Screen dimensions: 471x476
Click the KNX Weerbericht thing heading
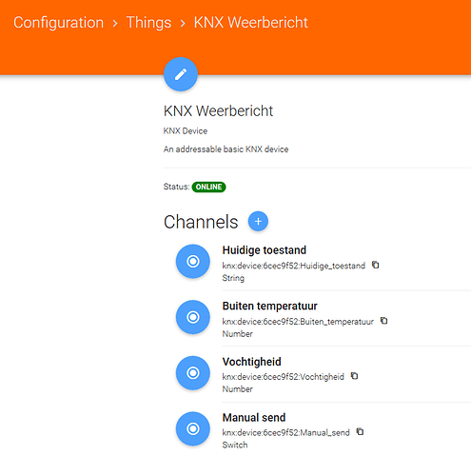click(218, 111)
